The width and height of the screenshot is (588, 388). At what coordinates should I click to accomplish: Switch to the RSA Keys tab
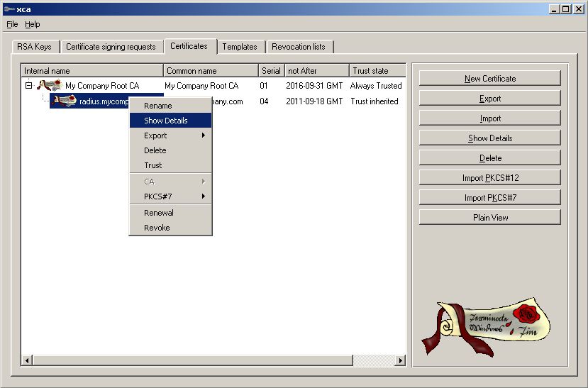[33, 47]
